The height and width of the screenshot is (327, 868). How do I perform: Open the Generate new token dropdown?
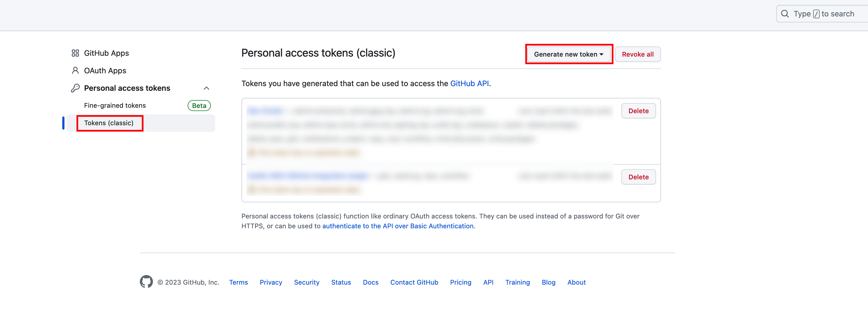[568, 54]
